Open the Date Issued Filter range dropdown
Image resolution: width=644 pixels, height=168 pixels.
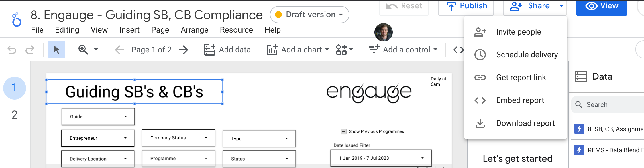coord(381,158)
